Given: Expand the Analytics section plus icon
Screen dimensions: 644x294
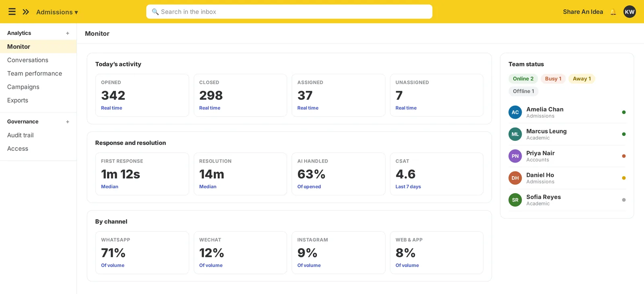Looking at the screenshot, I should click(x=68, y=33).
